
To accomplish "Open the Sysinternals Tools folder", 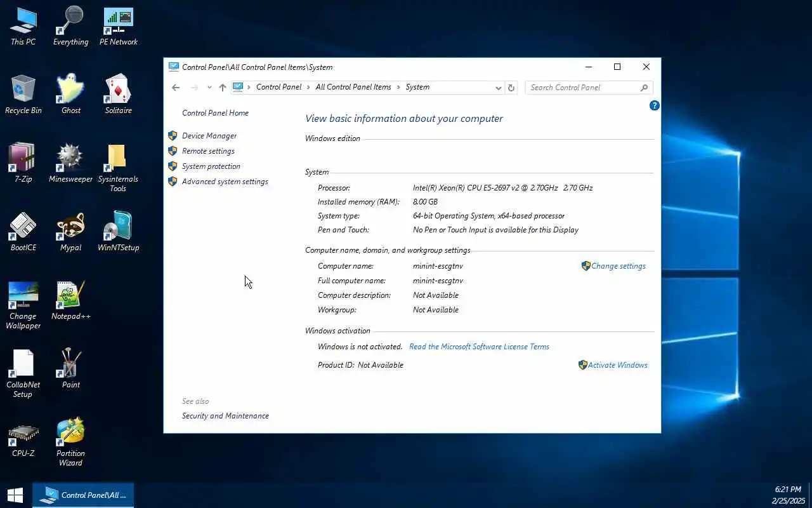I will coord(118,168).
